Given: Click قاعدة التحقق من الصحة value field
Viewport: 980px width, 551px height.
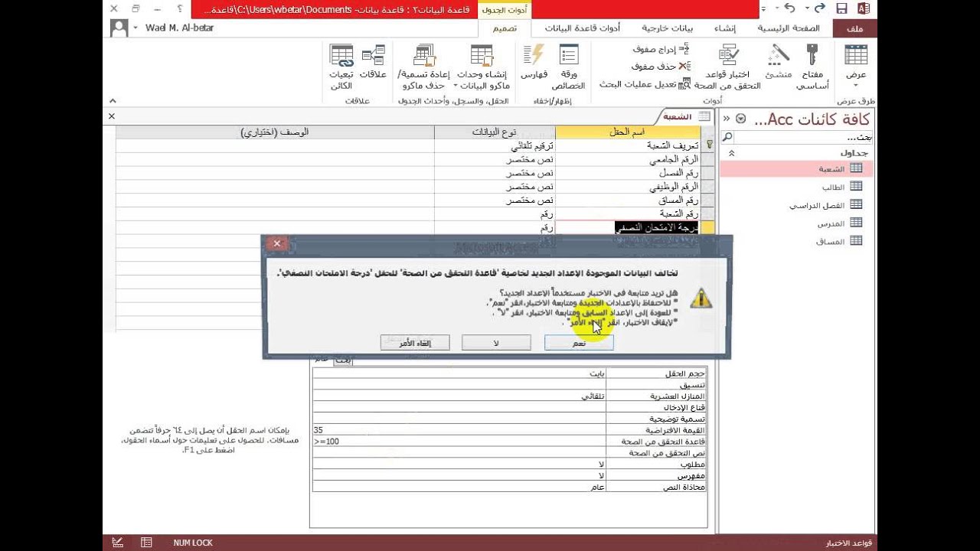Looking at the screenshot, I should (459, 442).
